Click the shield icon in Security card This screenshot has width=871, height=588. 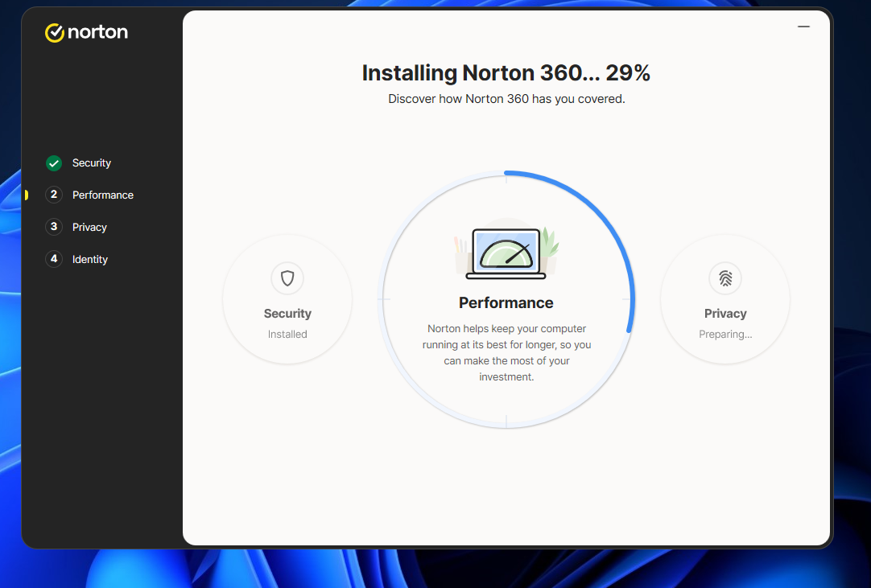click(287, 278)
